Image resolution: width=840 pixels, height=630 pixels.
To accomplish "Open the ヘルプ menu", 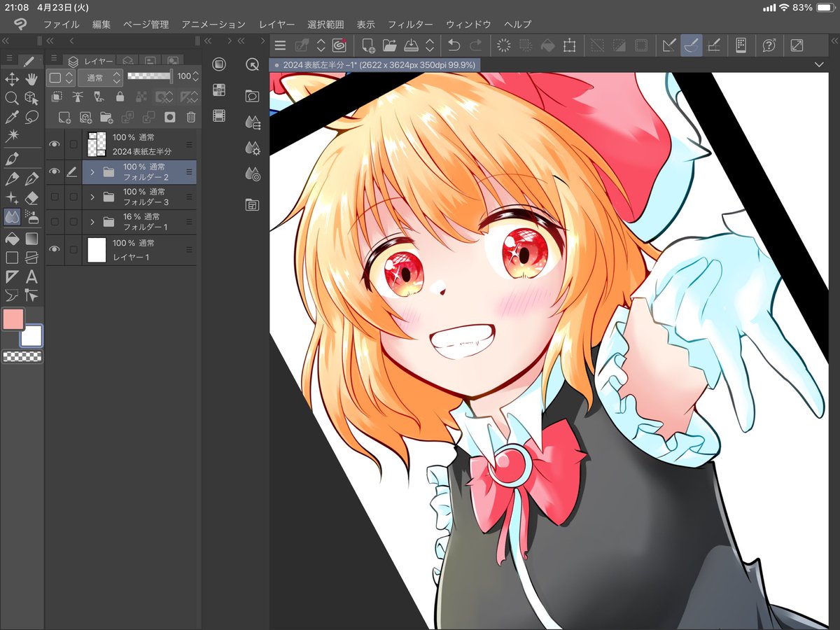I will click(x=518, y=24).
